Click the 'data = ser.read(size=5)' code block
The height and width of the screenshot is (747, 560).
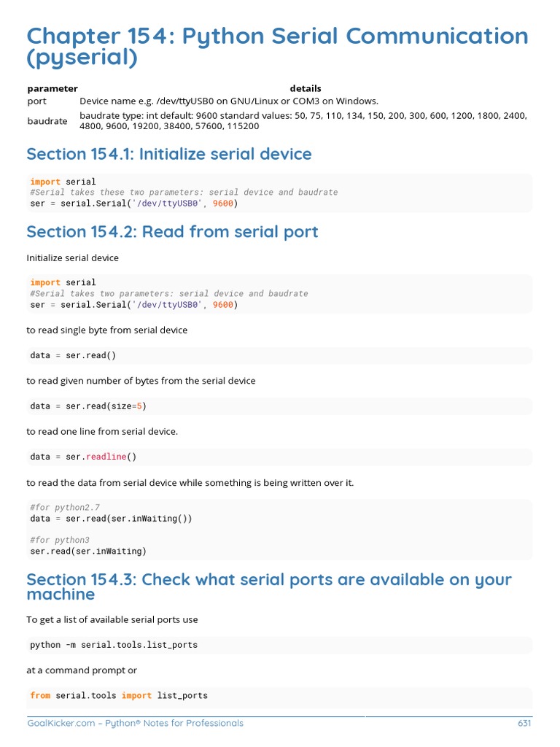click(279, 406)
